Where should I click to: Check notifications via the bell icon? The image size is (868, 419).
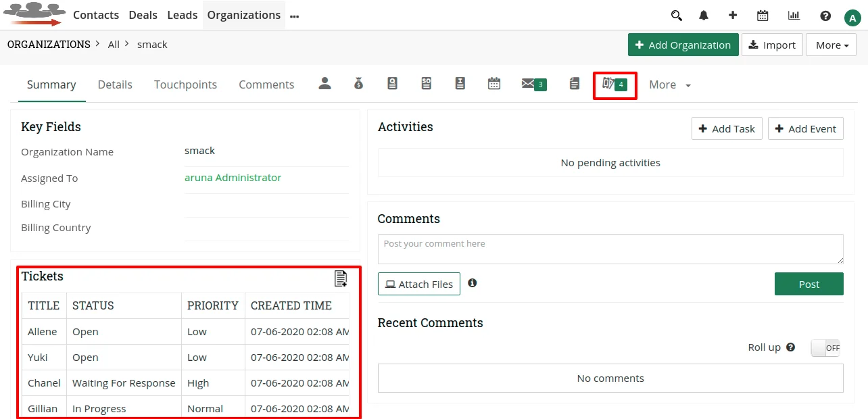(704, 14)
